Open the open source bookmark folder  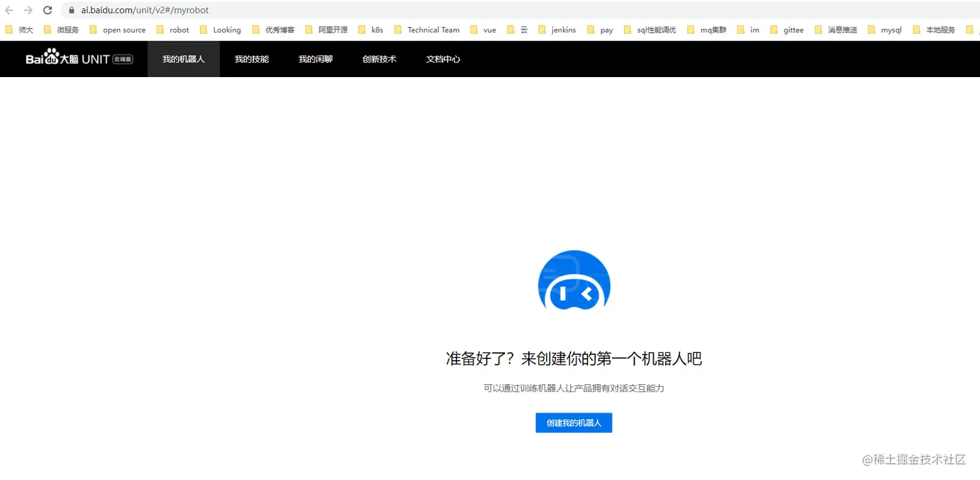(x=117, y=30)
